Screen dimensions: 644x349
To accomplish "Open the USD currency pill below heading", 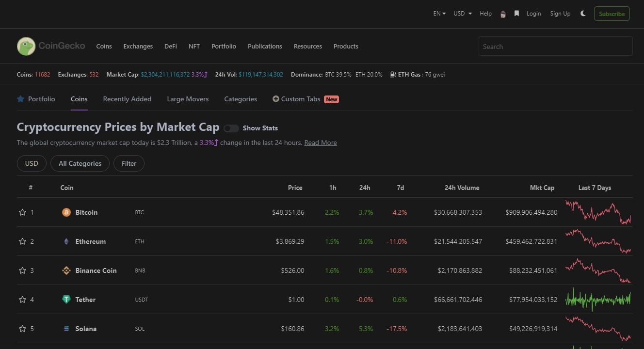I will (x=32, y=163).
